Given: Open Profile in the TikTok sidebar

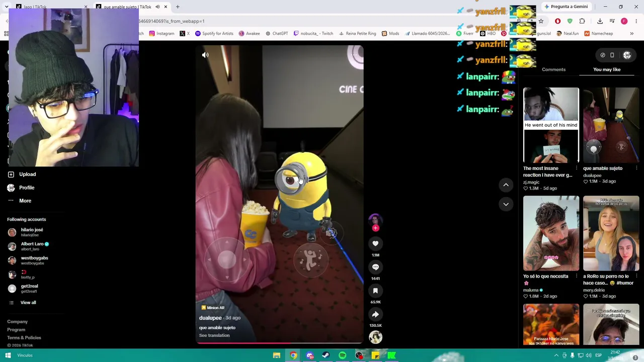Looking at the screenshot, I should click(x=21, y=188).
